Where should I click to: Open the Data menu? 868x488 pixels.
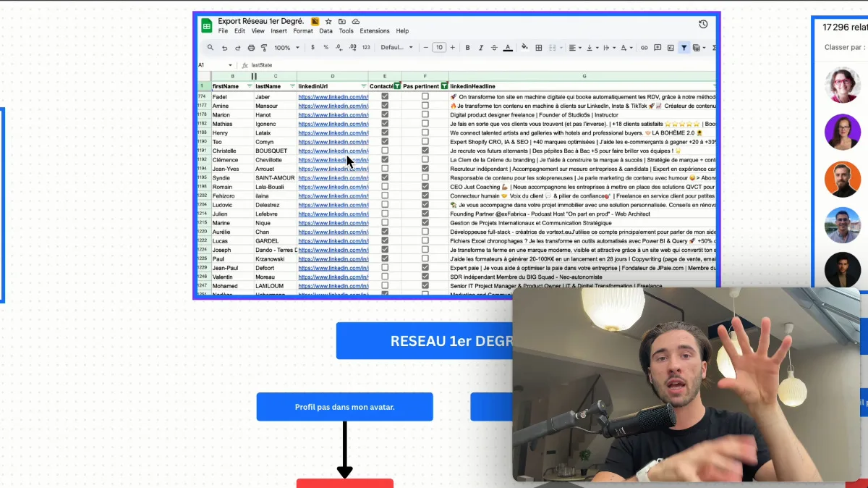click(325, 31)
